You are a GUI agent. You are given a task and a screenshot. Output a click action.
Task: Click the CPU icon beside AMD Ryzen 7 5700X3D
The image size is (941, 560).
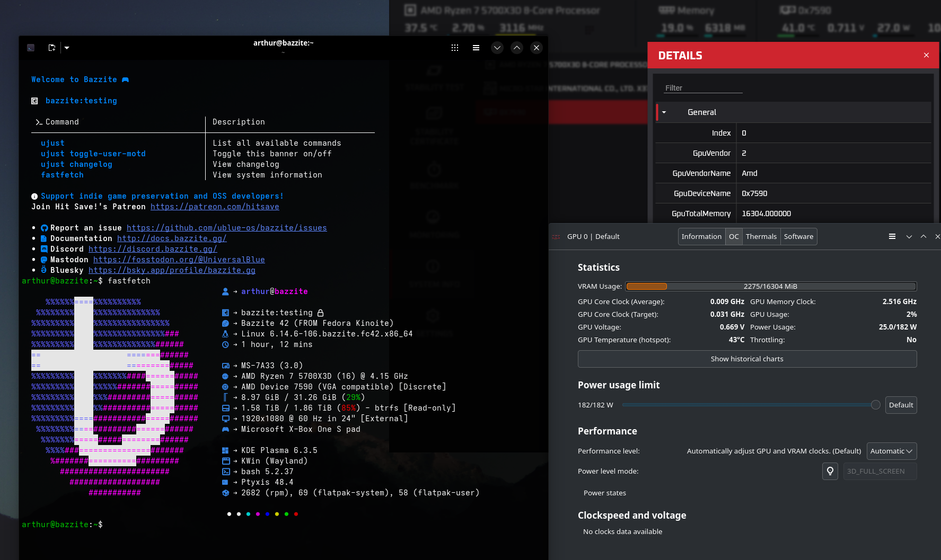[x=225, y=376]
